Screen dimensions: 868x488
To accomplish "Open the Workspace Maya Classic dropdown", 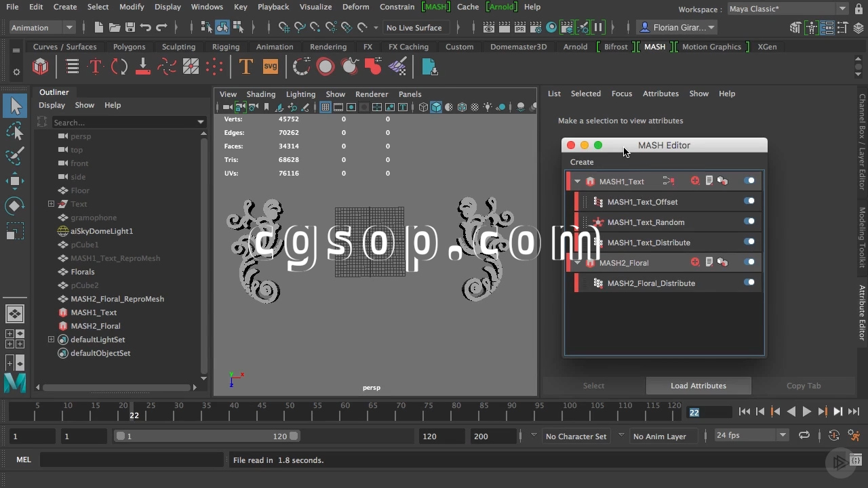I will [788, 9].
